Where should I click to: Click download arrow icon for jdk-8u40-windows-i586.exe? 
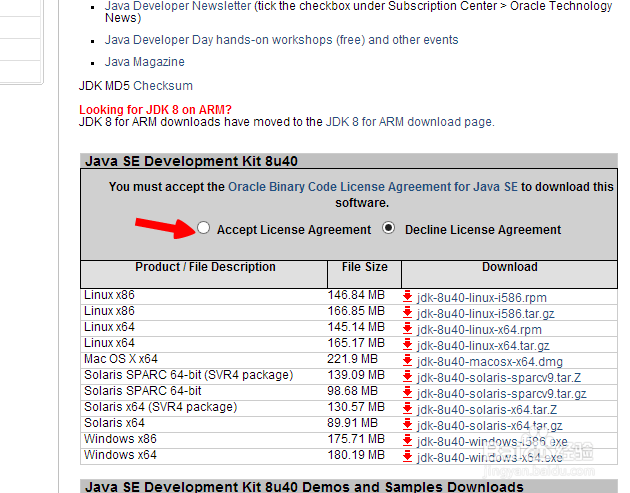click(407, 440)
